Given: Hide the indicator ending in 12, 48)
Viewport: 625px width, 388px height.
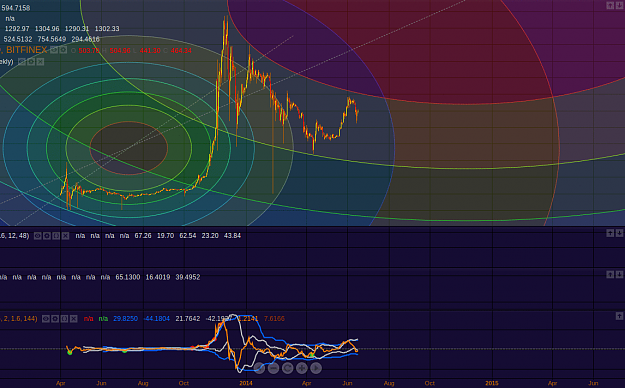Looking at the screenshot, I should tap(37, 236).
